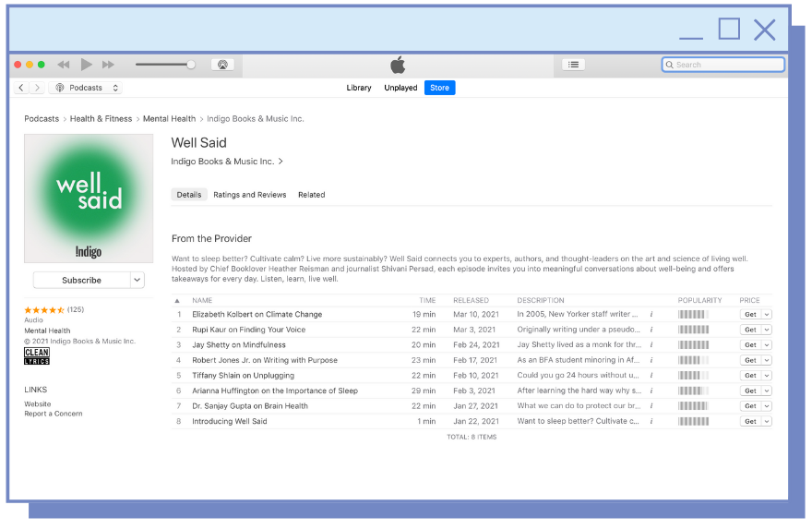This screenshot has height=529, width=812.
Task: Click into the Search field
Action: tap(722, 65)
